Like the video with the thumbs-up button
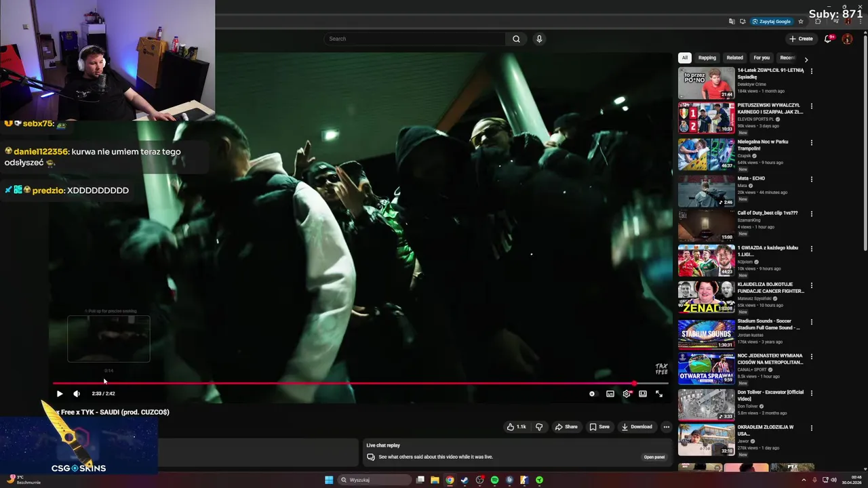Image resolution: width=868 pixels, height=488 pixels. click(517, 427)
